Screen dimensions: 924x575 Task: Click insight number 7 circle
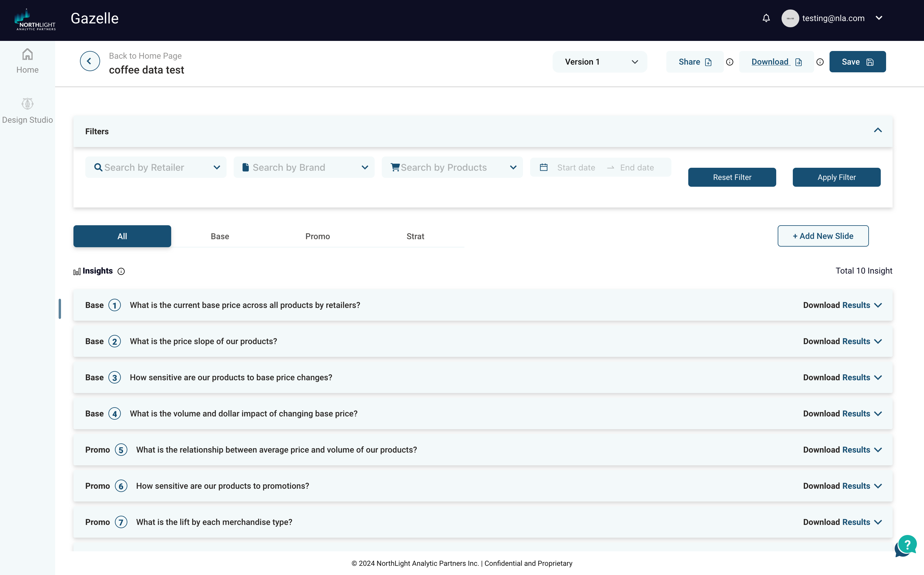click(x=121, y=522)
